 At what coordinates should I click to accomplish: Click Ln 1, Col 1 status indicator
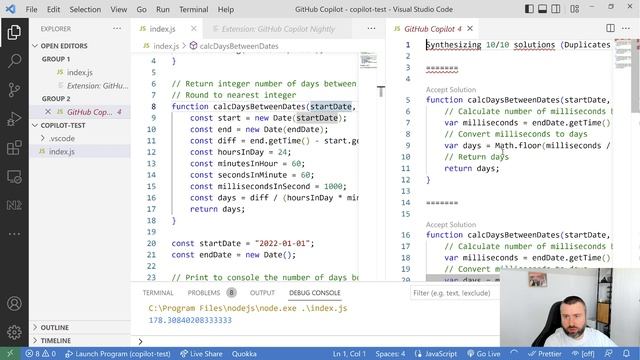click(349, 353)
